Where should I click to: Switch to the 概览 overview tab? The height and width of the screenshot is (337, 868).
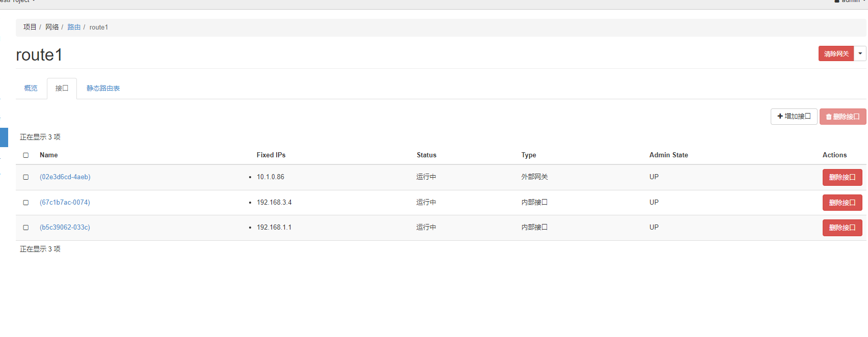point(31,88)
